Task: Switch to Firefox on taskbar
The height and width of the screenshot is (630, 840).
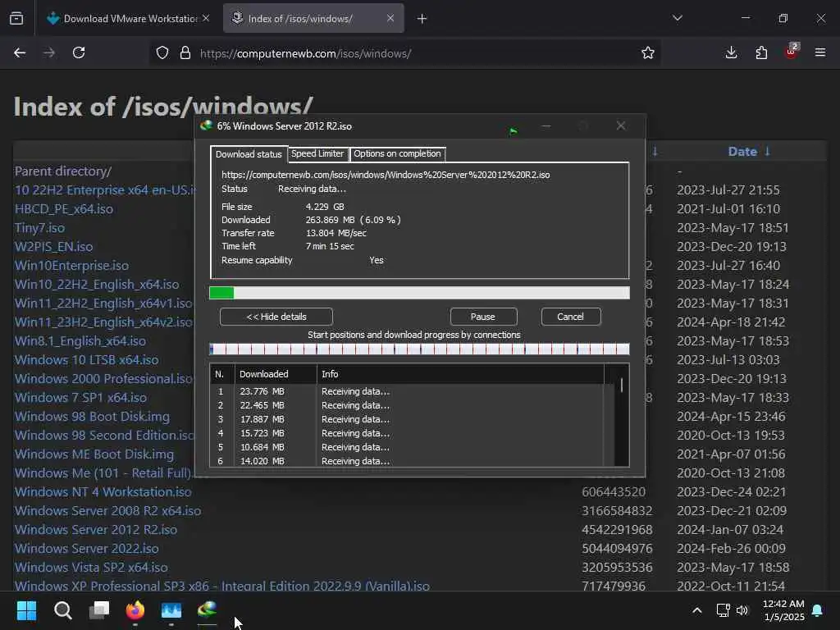Action: click(135, 610)
